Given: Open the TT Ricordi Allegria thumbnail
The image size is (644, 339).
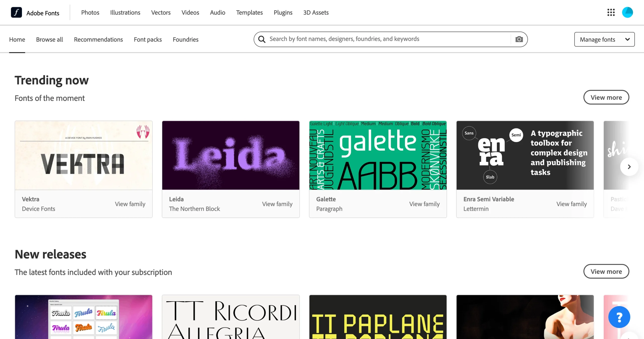Looking at the screenshot, I should coord(231,317).
